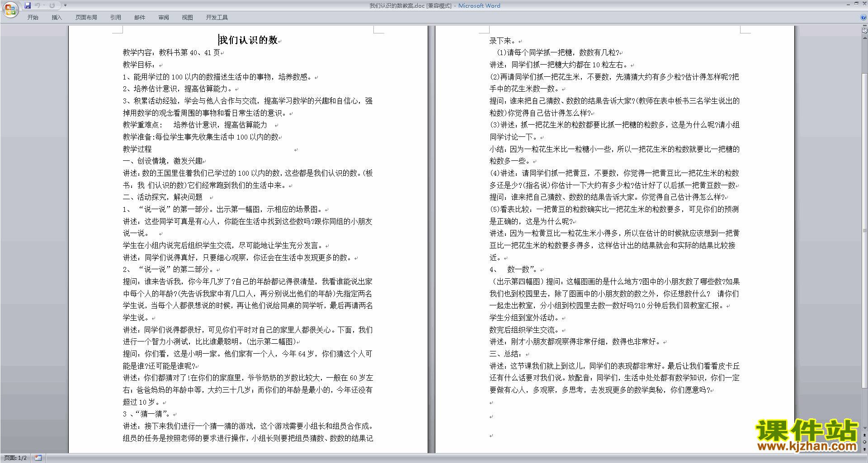Go to previous page with double-up arrow
This screenshot has width=868, height=463.
tap(865, 435)
